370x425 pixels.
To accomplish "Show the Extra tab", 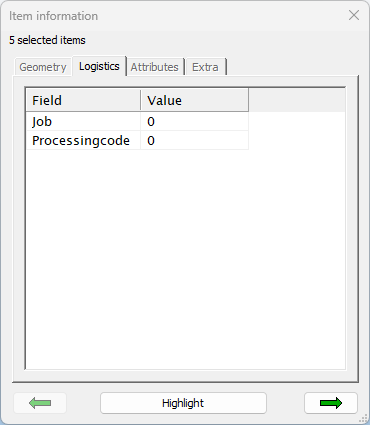I will [x=205, y=67].
